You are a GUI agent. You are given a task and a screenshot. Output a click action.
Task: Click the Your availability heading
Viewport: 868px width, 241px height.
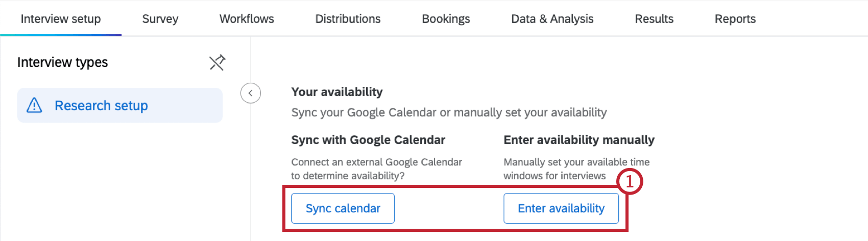pos(337,92)
